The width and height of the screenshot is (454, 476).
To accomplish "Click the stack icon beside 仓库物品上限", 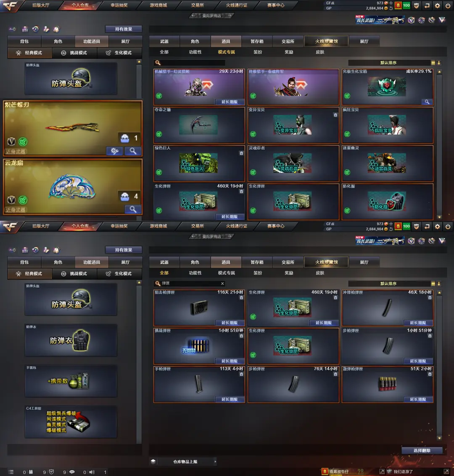I will pyautogui.click(x=153, y=461).
